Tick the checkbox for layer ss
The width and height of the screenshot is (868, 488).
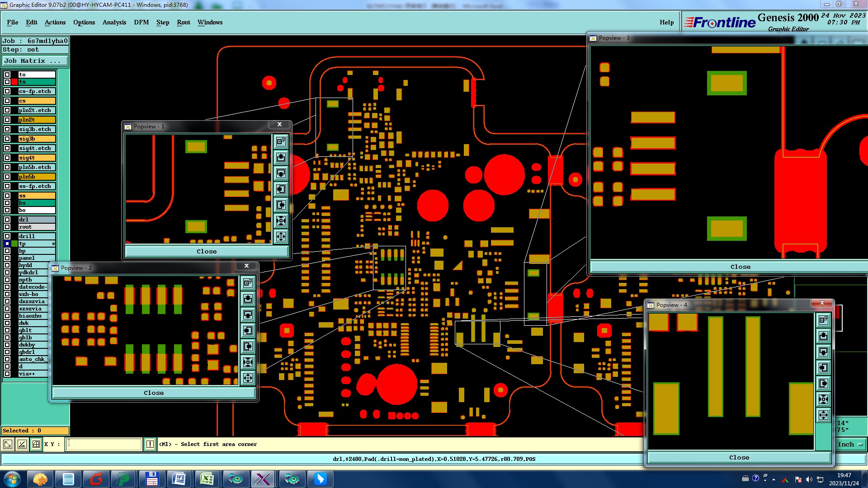pos(7,196)
